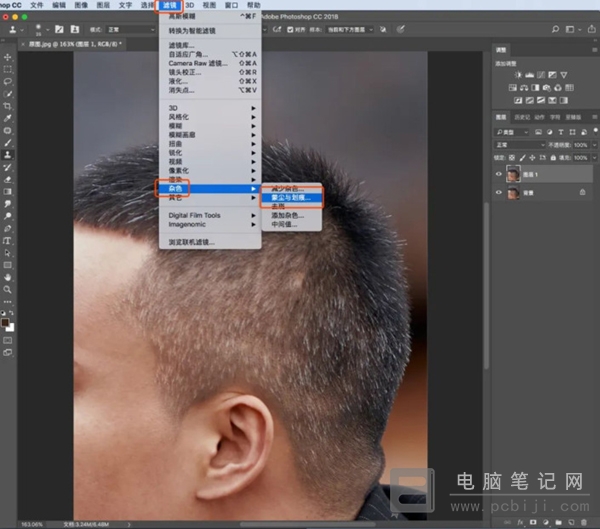Add a Color Balance adjustment
Image resolution: width=600 pixels, height=529 pixels.
click(524, 88)
